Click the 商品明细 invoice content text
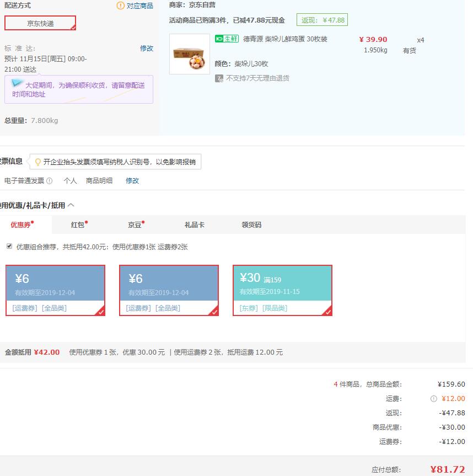473x476 pixels. click(x=99, y=181)
